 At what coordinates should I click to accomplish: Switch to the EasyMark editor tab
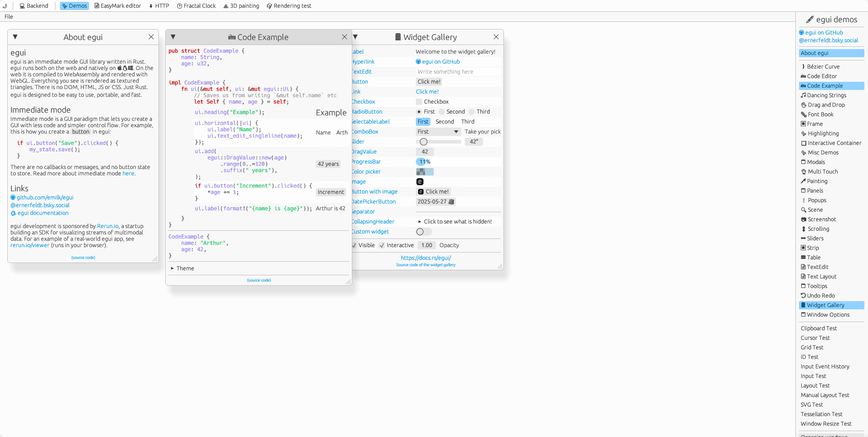tap(118, 6)
